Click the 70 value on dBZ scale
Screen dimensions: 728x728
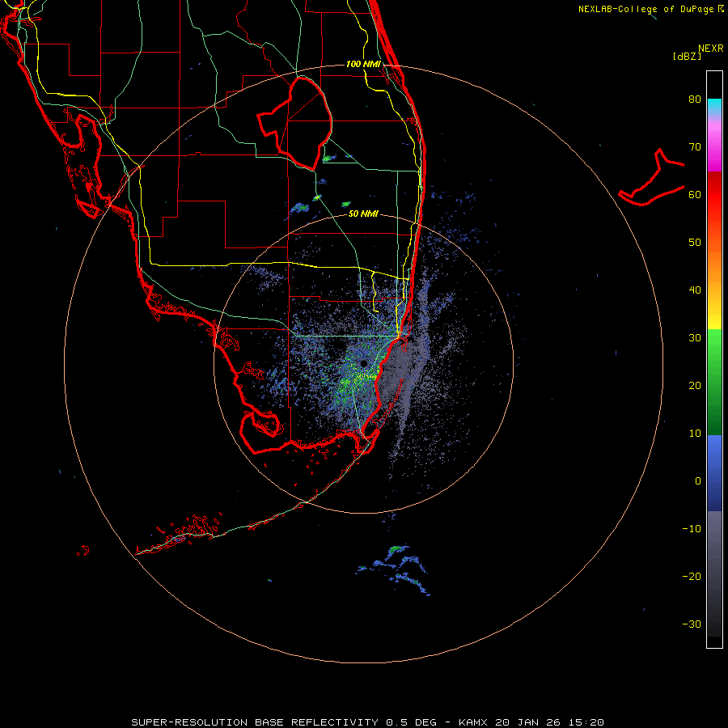coord(695,147)
